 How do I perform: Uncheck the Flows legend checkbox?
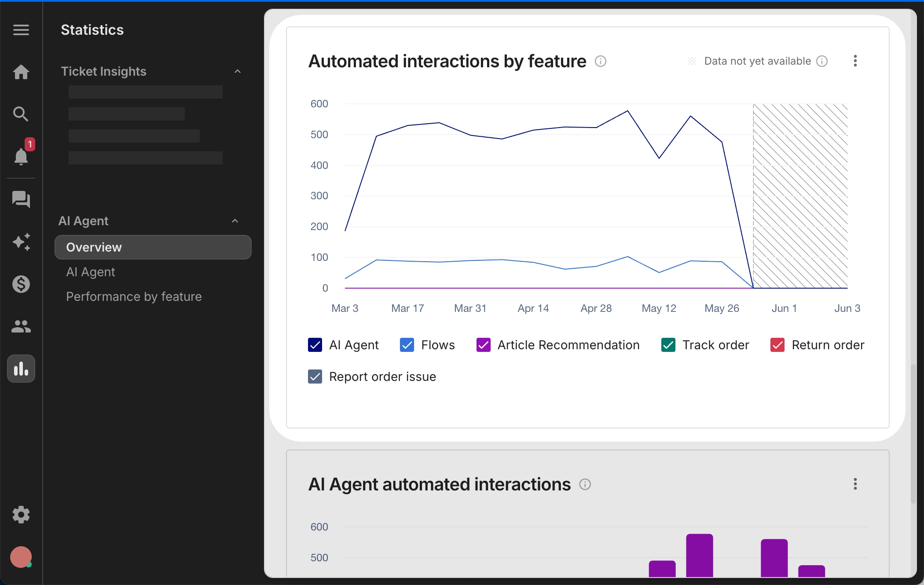pos(407,345)
